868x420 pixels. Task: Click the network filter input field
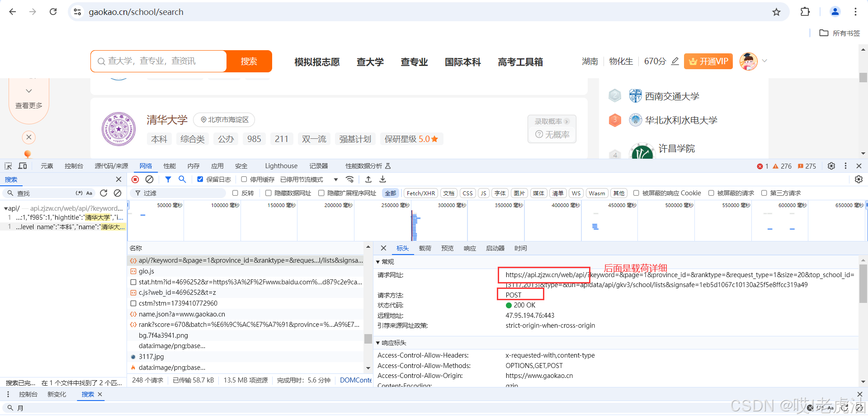(x=179, y=193)
